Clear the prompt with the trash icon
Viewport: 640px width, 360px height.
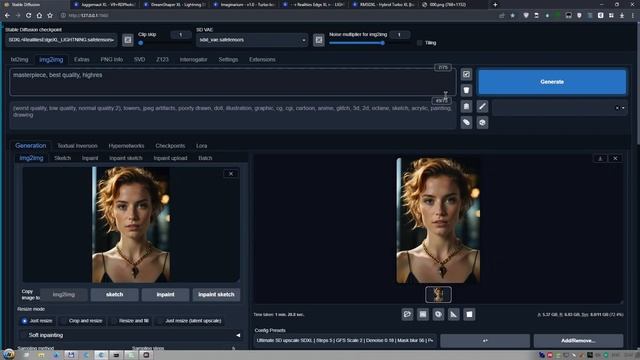[466, 90]
